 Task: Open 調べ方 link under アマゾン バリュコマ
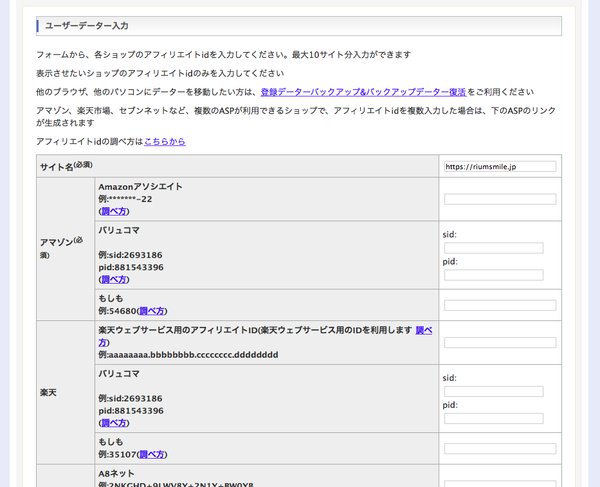pyautogui.click(x=114, y=280)
